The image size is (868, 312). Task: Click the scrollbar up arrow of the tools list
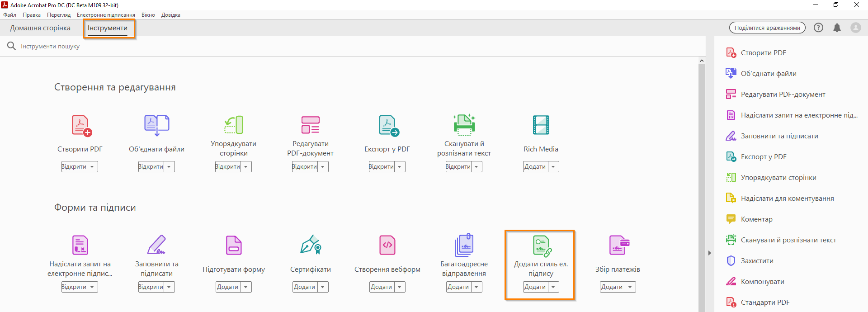pyautogui.click(x=702, y=61)
